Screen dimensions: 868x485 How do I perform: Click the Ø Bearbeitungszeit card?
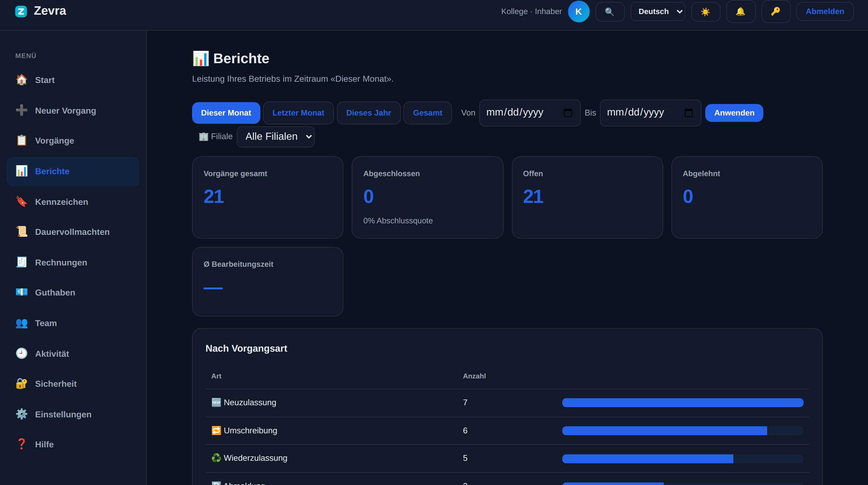tap(267, 282)
